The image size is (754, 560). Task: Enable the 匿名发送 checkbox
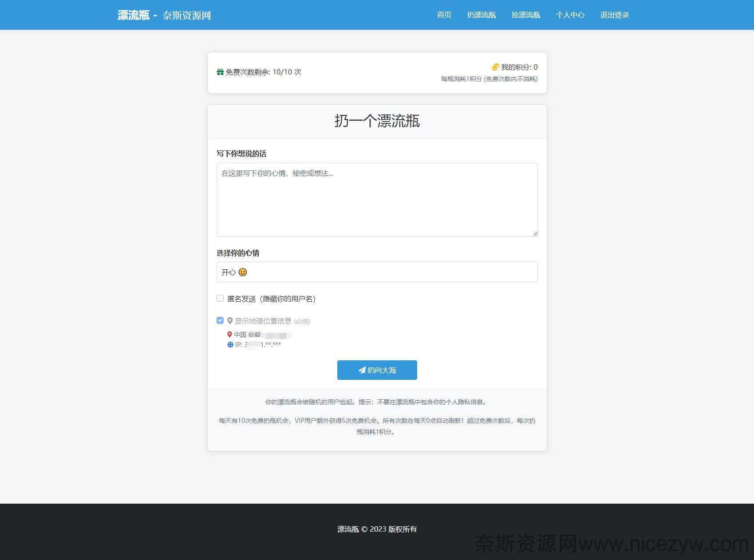pyautogui.click(x=220, y=298)
